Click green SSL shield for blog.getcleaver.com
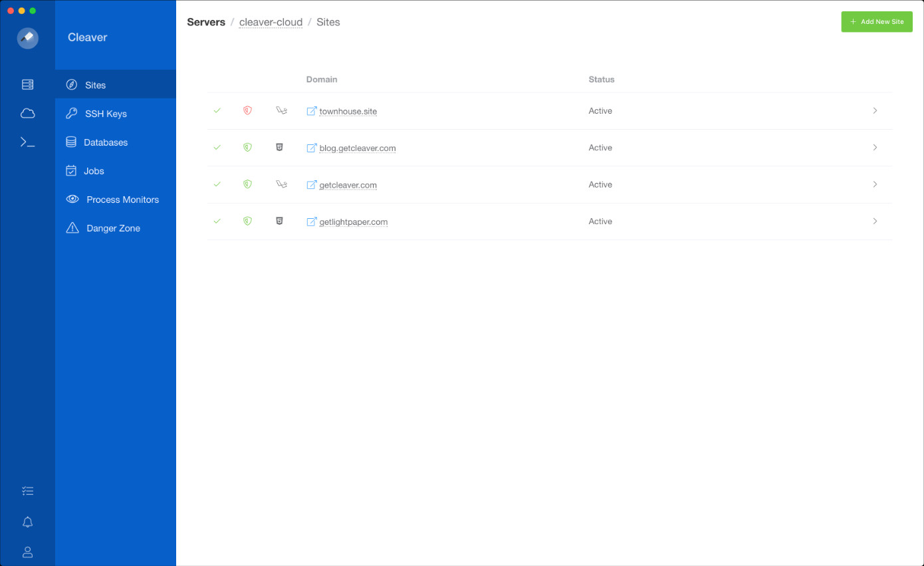Screen dimensions: 924x566 pyautogui.click(x=247, y=148)
